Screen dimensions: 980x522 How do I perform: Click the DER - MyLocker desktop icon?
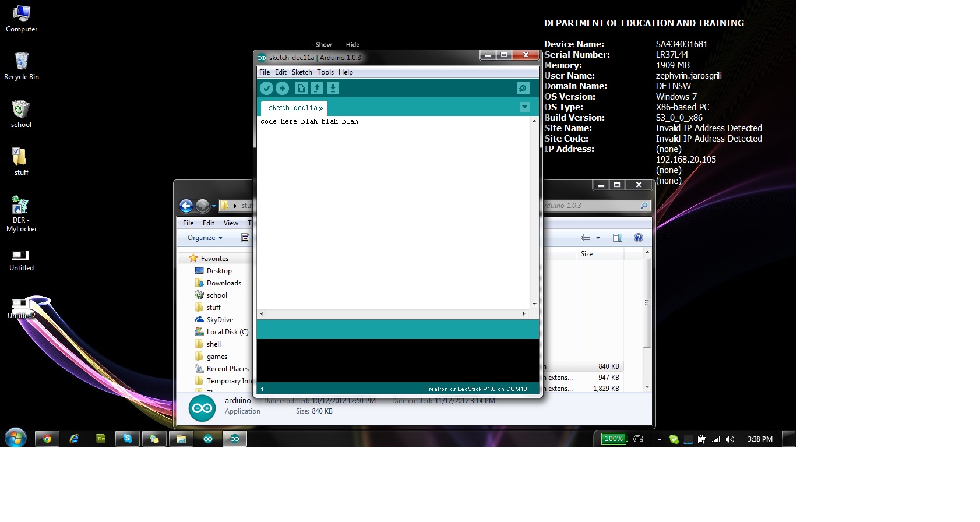tap(22, 214)
